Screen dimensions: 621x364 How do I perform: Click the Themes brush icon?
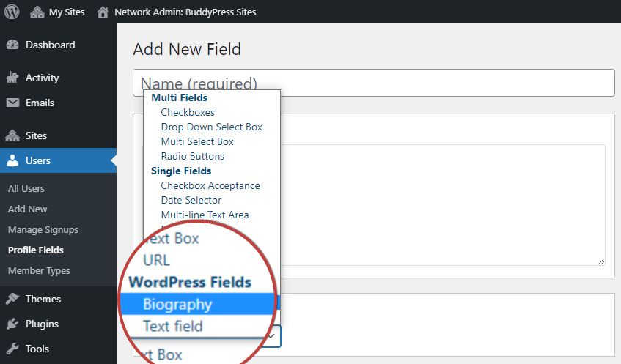pos(12,299)
